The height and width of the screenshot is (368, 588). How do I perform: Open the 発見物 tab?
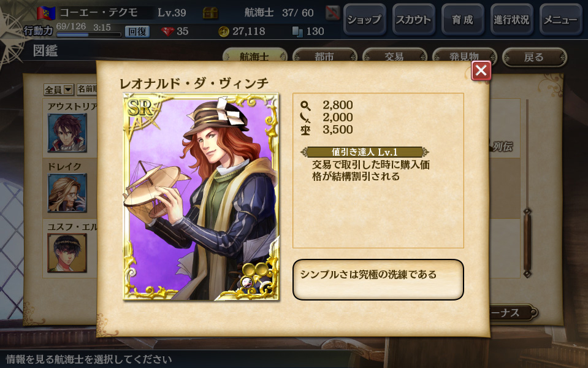point(464,56)
